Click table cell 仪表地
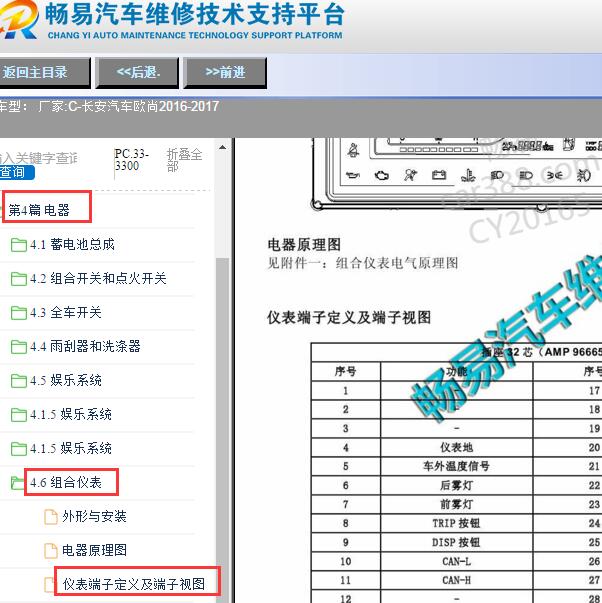Screen dimensions: 602x603 click(x=457, y=447)
